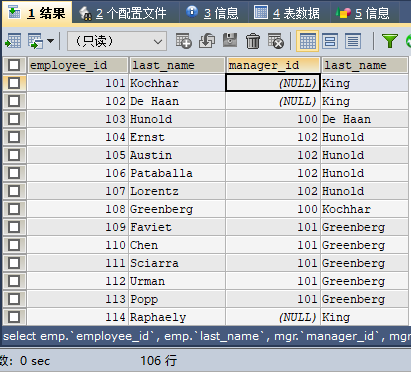The image size is (411, 372).
Task: Check the row checkbox for Chen
Action: click(x=14, y=245)
